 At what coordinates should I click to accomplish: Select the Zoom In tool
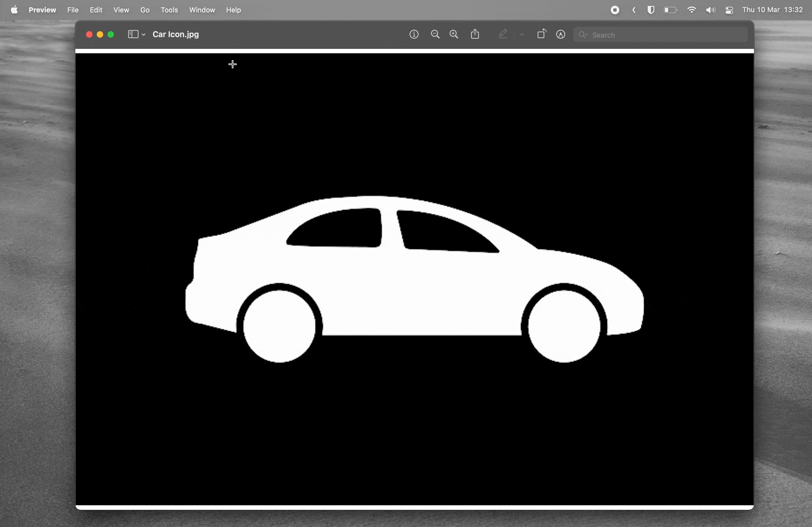[453, 34]
